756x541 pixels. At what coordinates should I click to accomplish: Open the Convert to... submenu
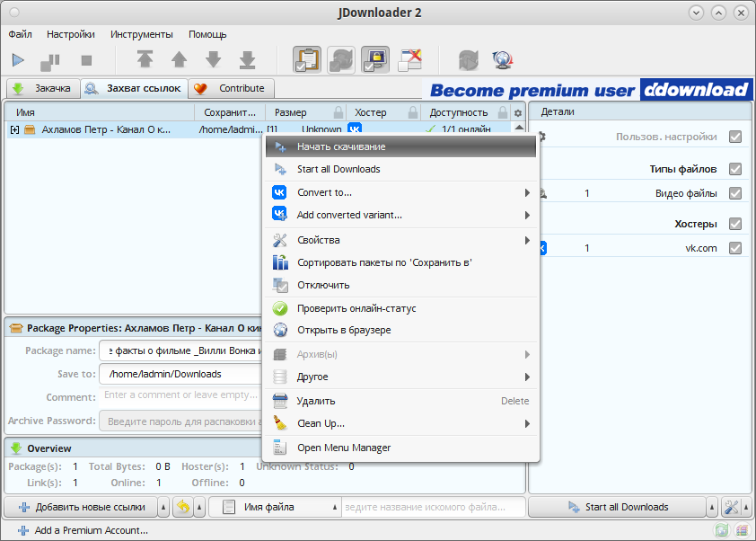point(400,192)
